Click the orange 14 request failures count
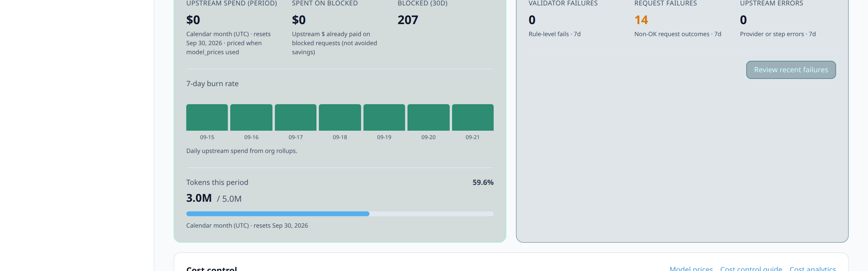Viewport: 868px width, 271px height. pos(641,20)
